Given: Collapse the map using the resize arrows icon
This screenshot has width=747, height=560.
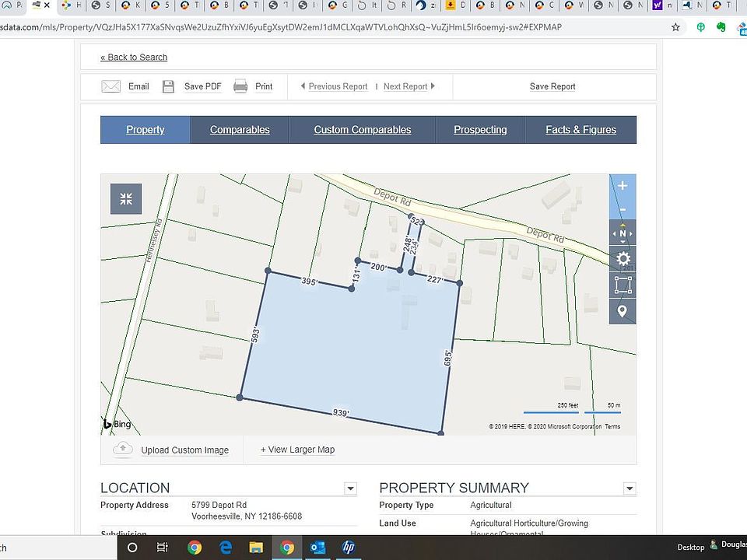Looking at the screenshot, I should pos(125,198).
